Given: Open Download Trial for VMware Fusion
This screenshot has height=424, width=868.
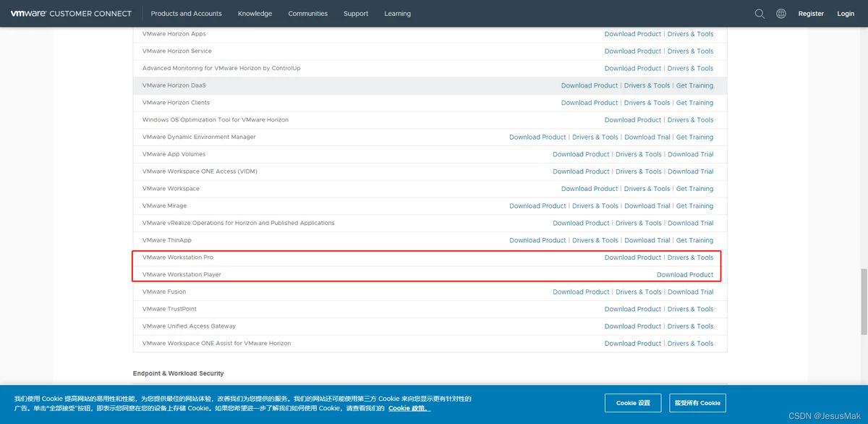Looking at the screenshot, I should [690, 292].
